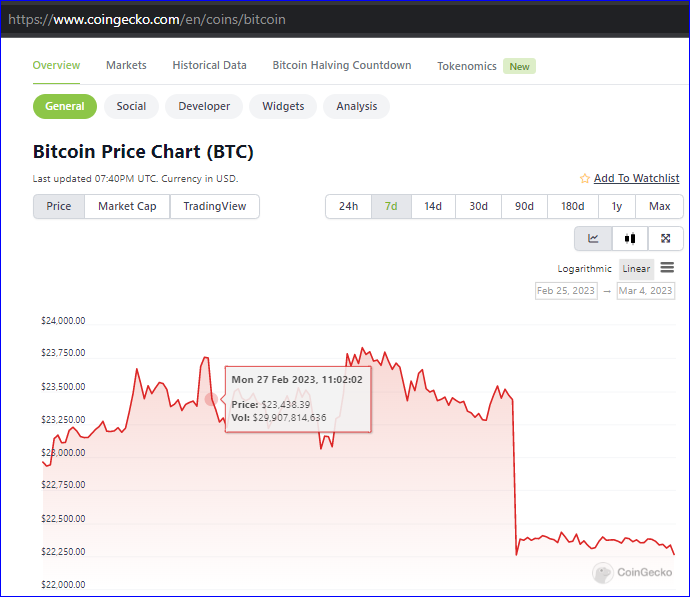Show the Price chart
Image resolution: width=690 pixels, height=597 pixels.
pos(59,206)
